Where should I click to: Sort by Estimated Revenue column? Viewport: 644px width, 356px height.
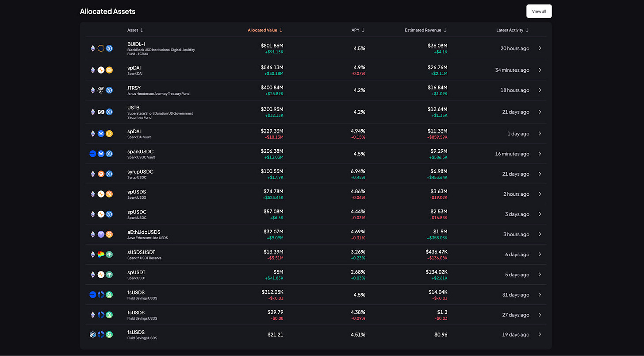click(426, 30)
